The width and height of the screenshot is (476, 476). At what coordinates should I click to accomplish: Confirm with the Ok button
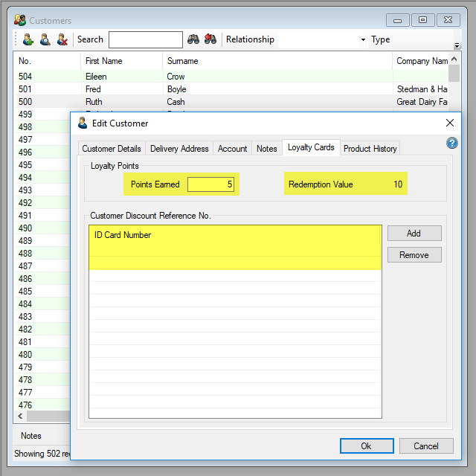366,446
